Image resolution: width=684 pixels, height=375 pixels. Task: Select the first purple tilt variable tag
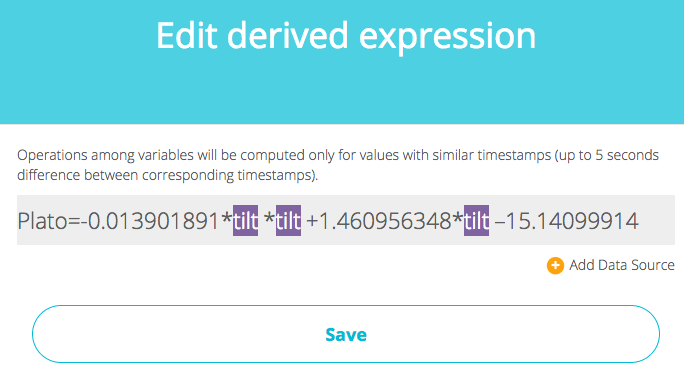(x=245, y=220)
